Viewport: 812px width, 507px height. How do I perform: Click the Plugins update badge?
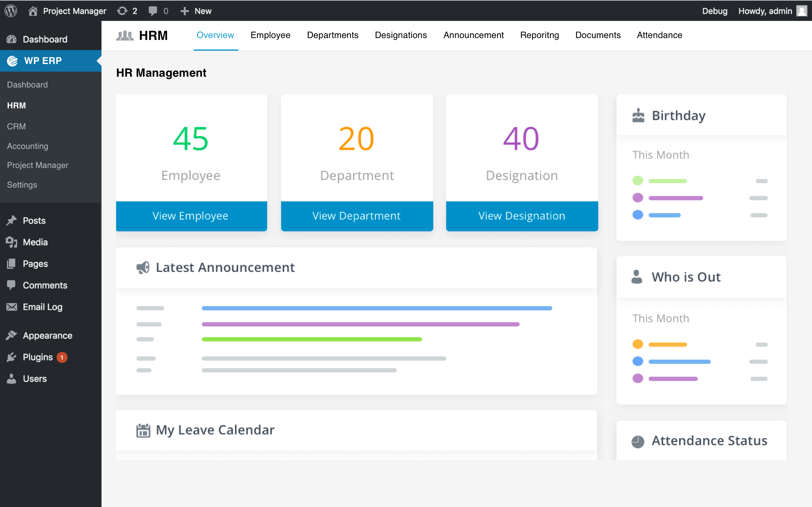click(62, 357)
